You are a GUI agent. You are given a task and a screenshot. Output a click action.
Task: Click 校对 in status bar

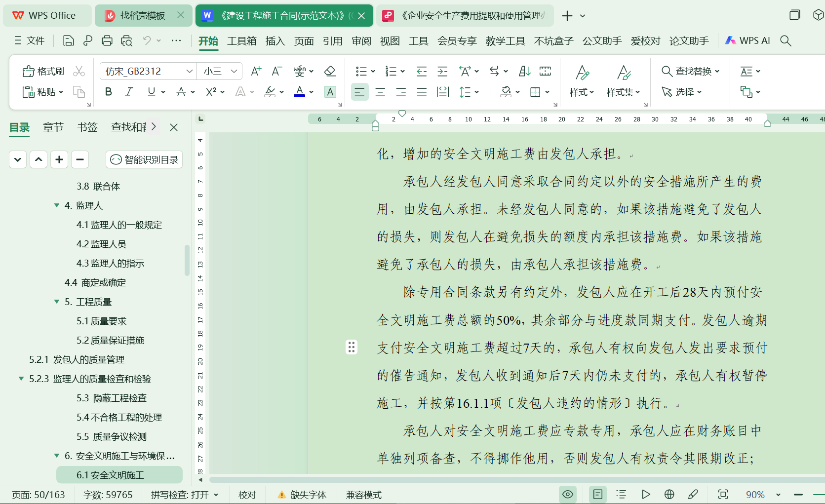click(247, 495)
